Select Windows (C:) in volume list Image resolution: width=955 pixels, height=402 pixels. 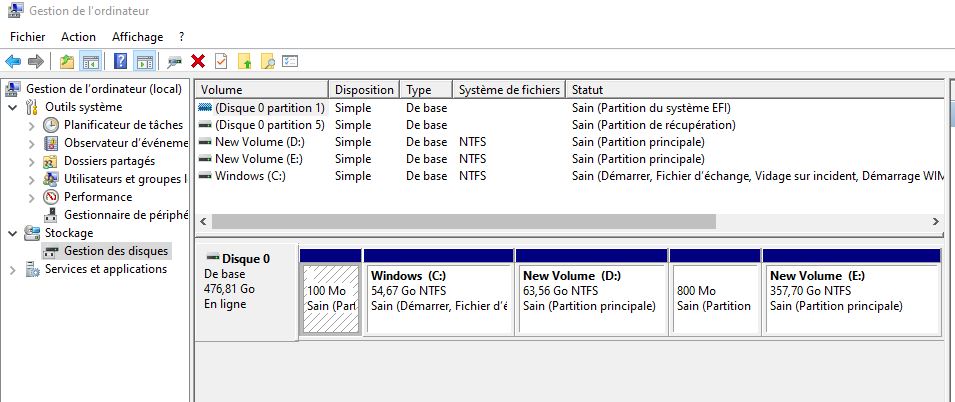point(571,176)
